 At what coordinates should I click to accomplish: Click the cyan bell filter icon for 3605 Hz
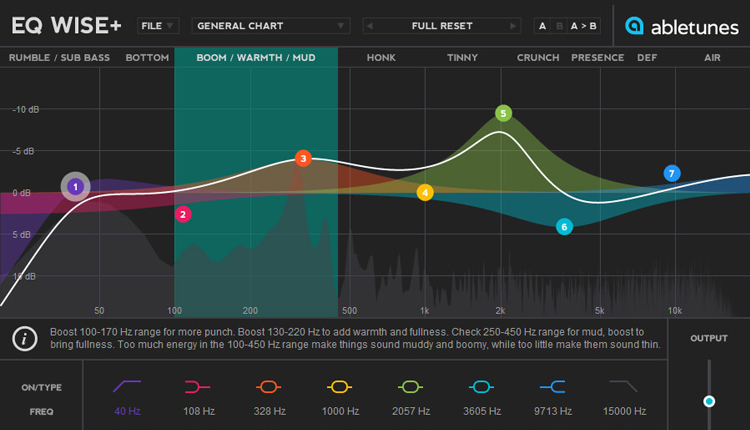click(481, 386)
